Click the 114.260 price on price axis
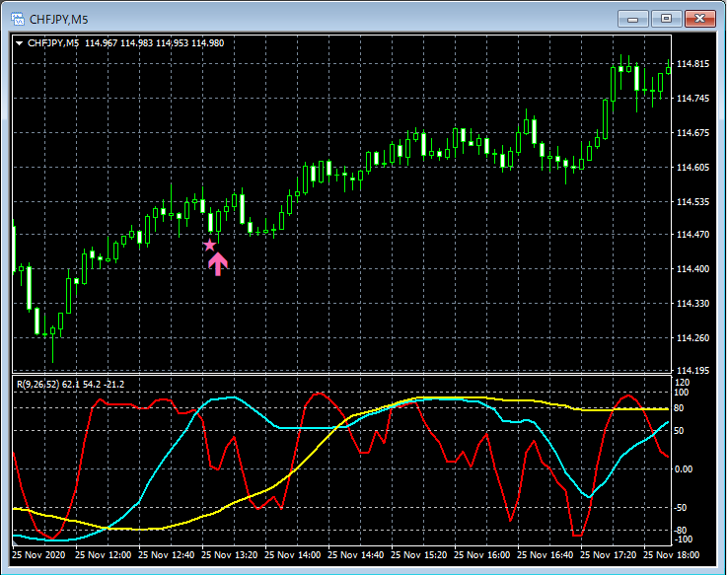Screen dimensions: 728x575 coord(693,338)
